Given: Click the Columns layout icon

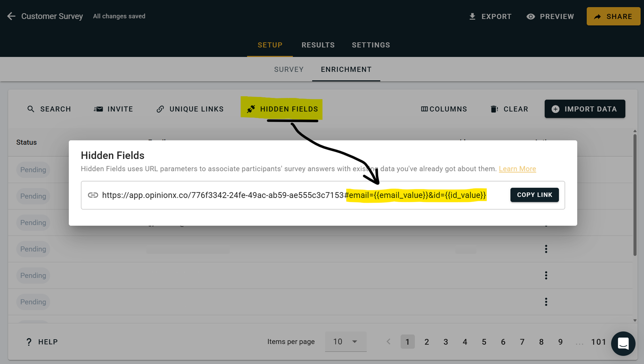Looking at the screenshot, I should [x=424, y=109].
